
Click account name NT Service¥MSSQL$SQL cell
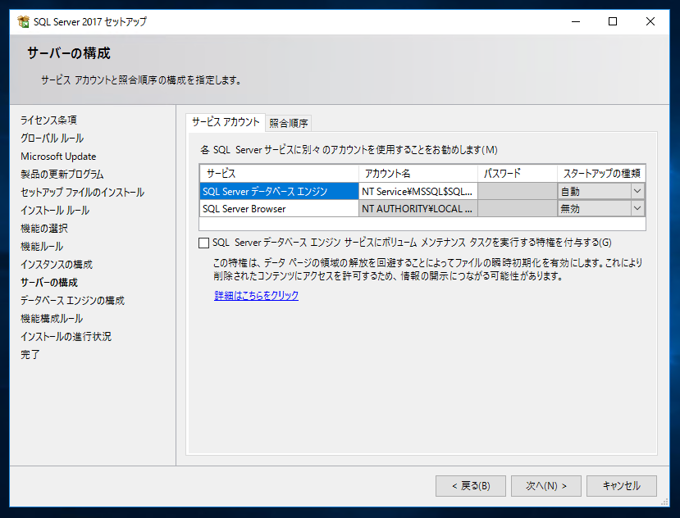point(418,191)
